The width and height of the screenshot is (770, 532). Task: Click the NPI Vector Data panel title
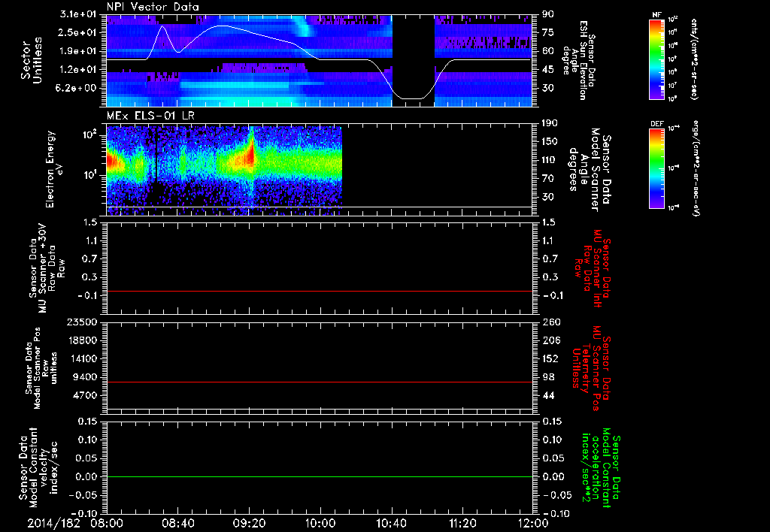coord(153,7)
